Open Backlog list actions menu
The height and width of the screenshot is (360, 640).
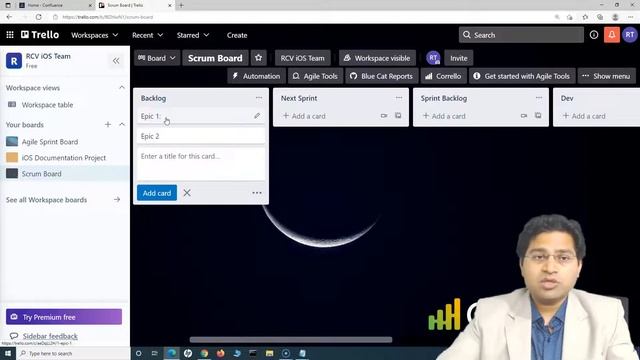(259, 98)
